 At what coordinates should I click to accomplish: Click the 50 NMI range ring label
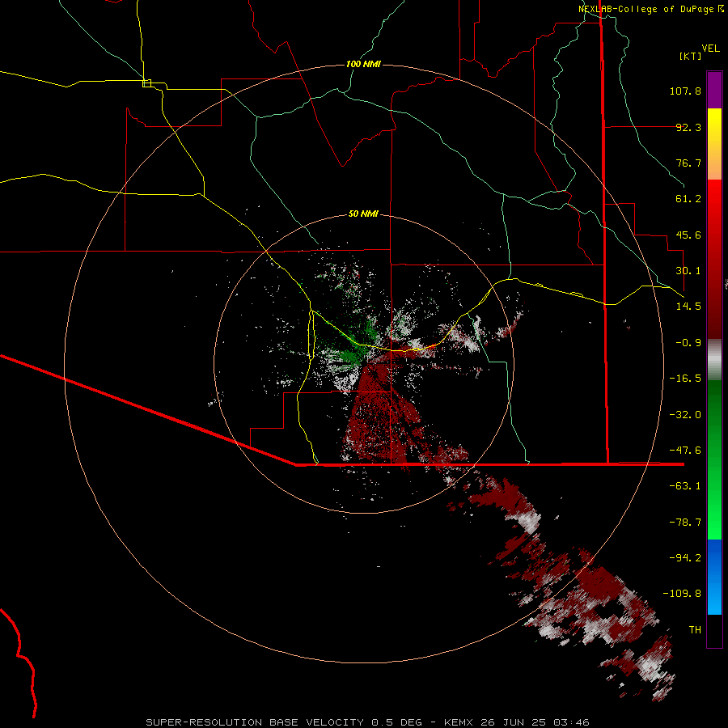pyautogui.click(x=363, y=214)
